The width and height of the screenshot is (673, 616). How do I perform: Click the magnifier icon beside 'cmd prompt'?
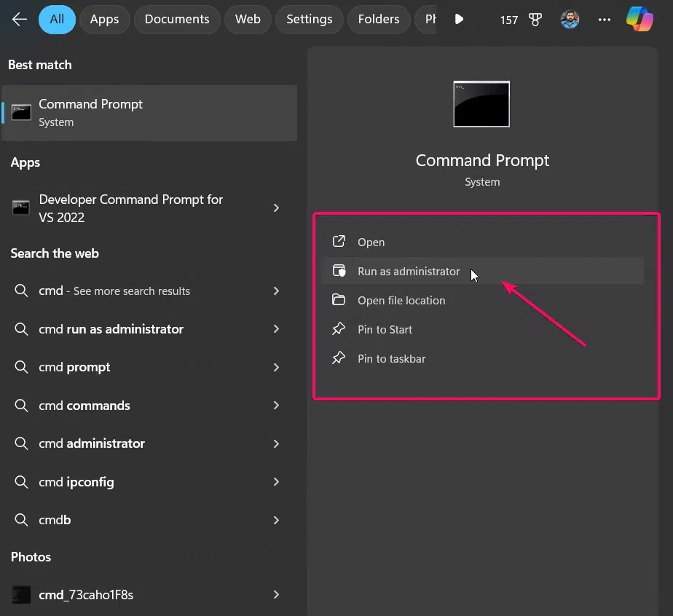click(x=21, y=367)
